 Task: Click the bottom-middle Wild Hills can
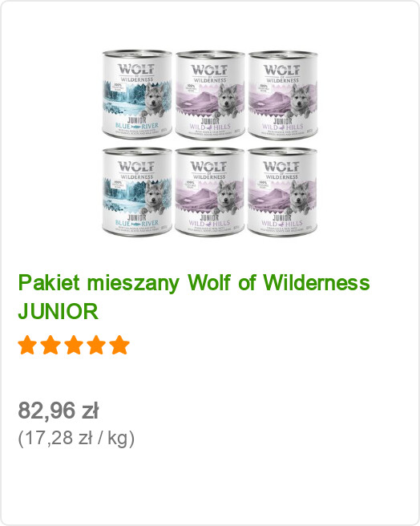pos(210,192)
